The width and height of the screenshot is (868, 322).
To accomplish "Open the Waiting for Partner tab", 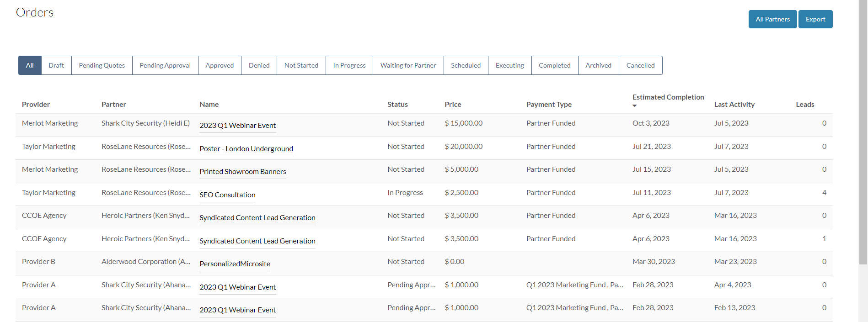I will pyautogui.click(x=408, y=65).
